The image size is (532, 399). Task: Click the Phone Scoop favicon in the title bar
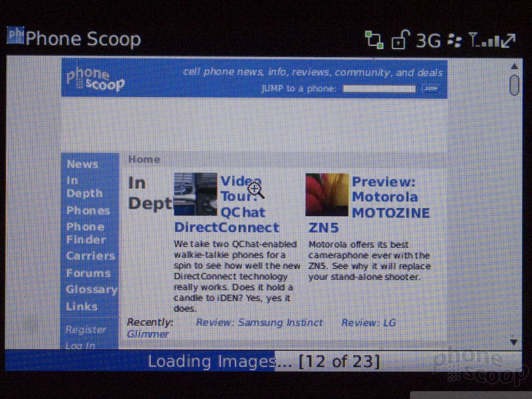coord(15,35)
